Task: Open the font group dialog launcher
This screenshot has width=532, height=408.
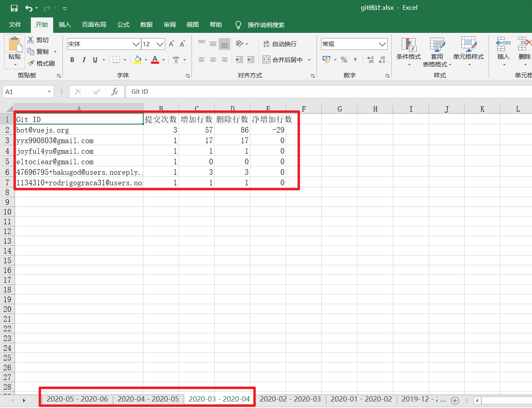Action: [x=188, y=76]
